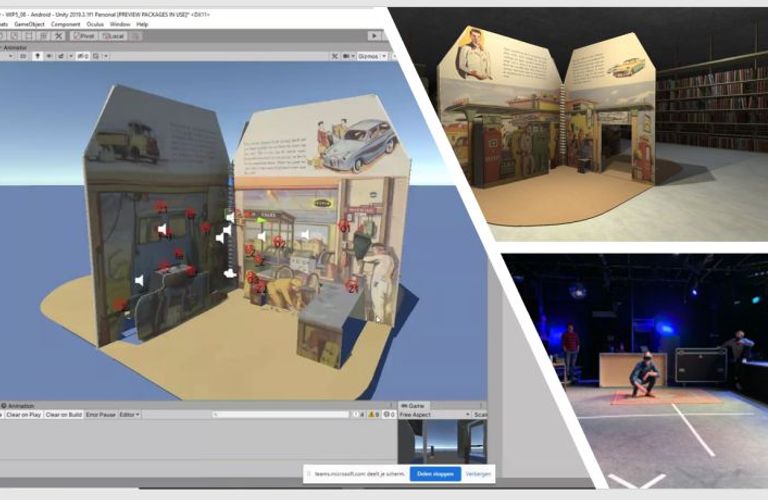Switch to the Animator tab

click(x=15, y=48)
